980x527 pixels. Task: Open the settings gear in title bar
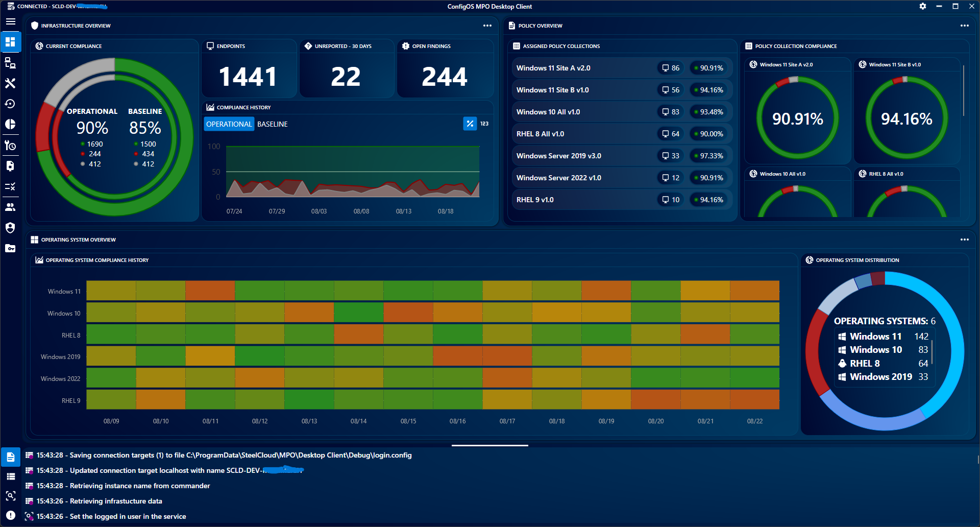[922, 7]
